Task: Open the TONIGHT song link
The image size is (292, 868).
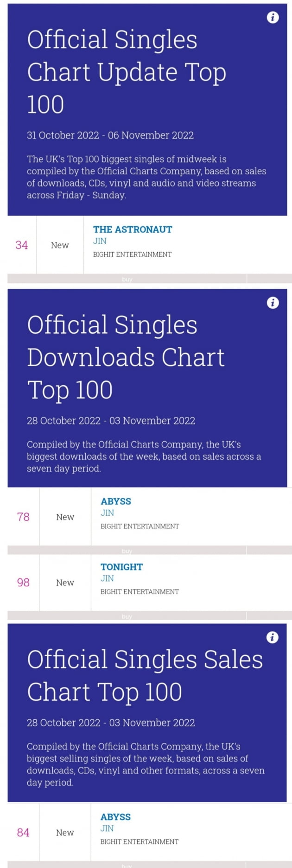Action: pyautogui.click(x=122, y=567)
